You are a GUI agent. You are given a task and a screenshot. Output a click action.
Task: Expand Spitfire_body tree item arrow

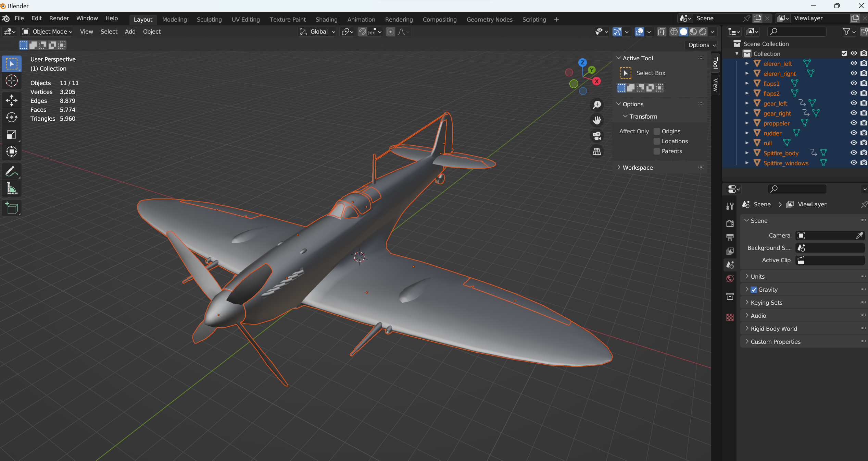click(x=747, y=153)
